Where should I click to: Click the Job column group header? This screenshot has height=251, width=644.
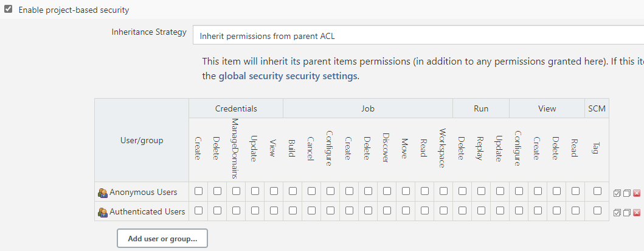coord(367,108)
